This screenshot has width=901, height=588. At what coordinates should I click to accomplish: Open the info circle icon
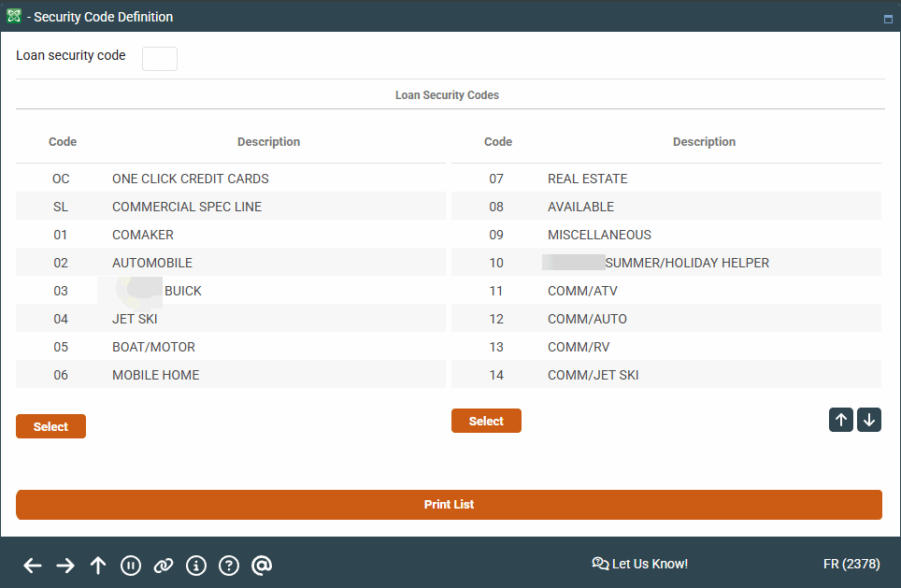point(196,565)
